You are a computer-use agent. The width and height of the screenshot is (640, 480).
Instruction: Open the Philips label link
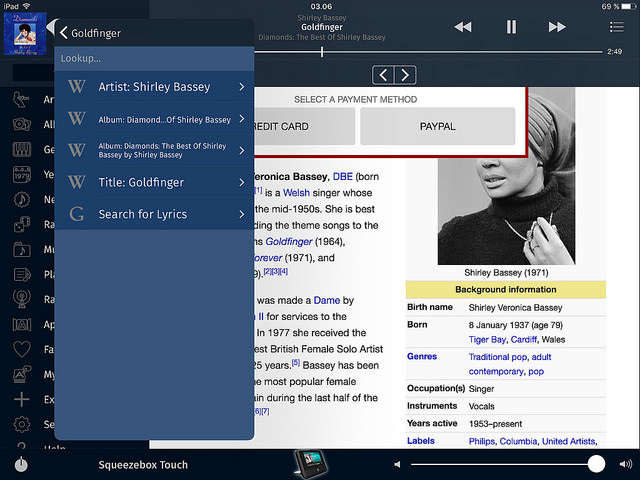coord(482,441)
